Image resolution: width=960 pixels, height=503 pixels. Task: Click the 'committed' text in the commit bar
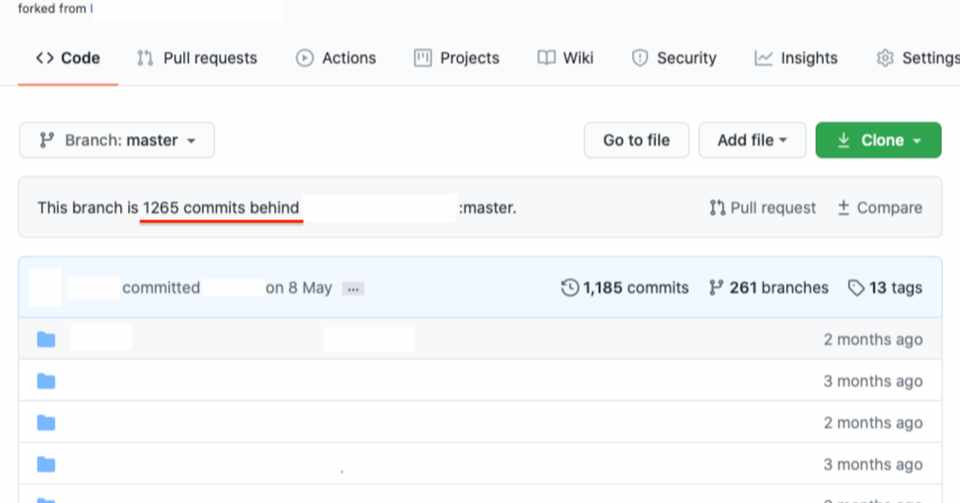coord(161,288)
